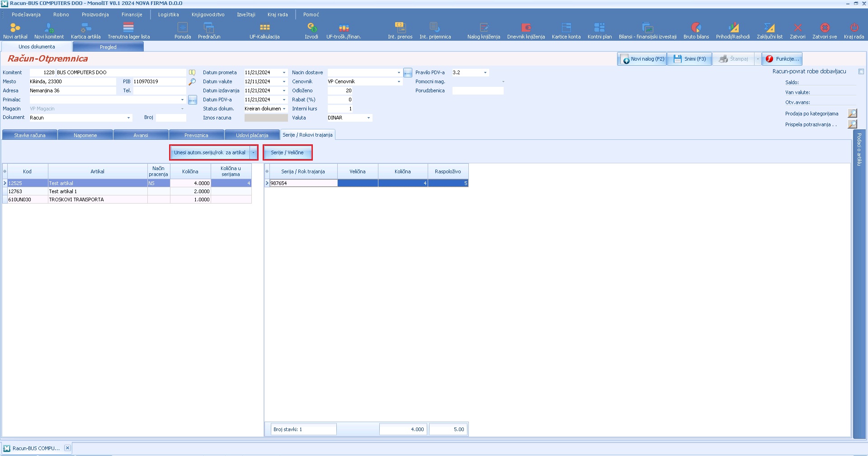This screenshot has height=456, width=868.
Task: Expand the Datum valute date dropdown
Action: pos(284,81)
